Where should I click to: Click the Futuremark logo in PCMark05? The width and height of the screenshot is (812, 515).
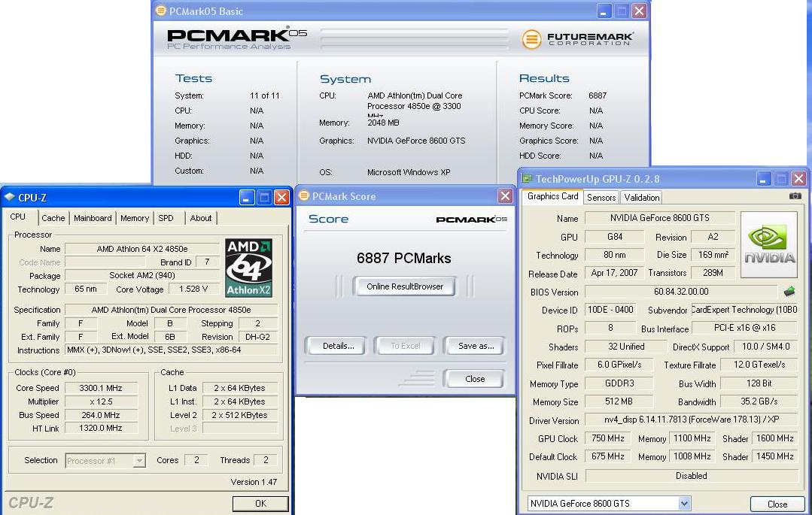pyautogui.click(x=577, y=39)
